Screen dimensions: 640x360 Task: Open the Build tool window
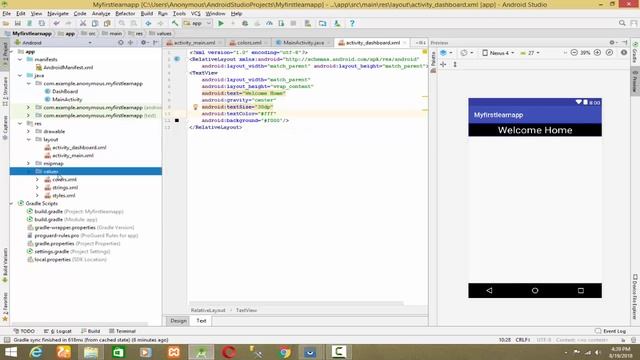click(91, 331)
